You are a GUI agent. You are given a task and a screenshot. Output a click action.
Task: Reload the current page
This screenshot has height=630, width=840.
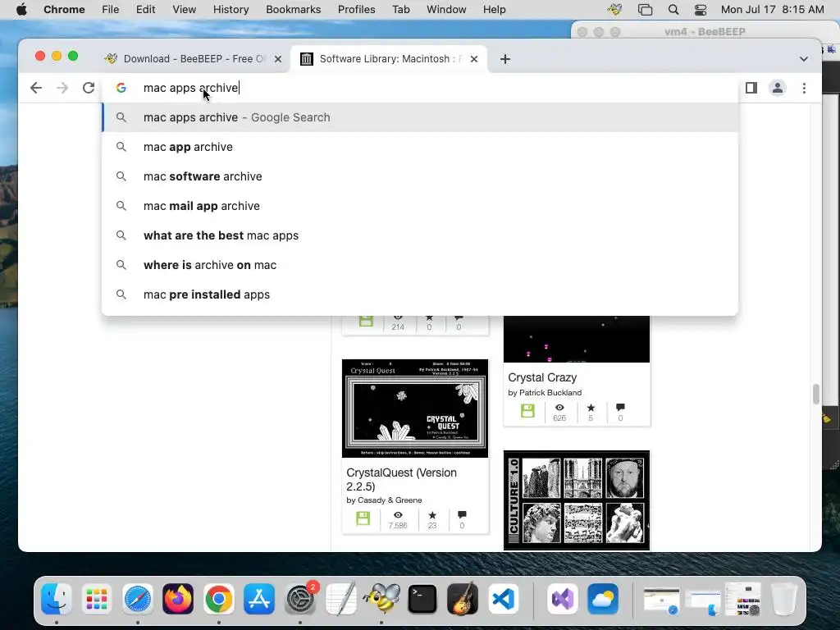pos(89,88)
